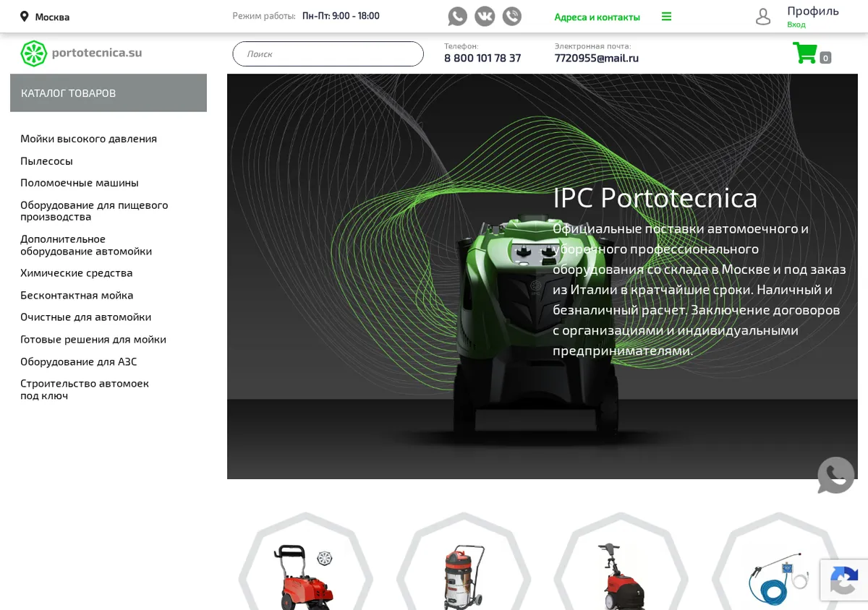Click the floating WhatsApp chat bubble
Screen dimensions: 868x610
tap(835, 475)
